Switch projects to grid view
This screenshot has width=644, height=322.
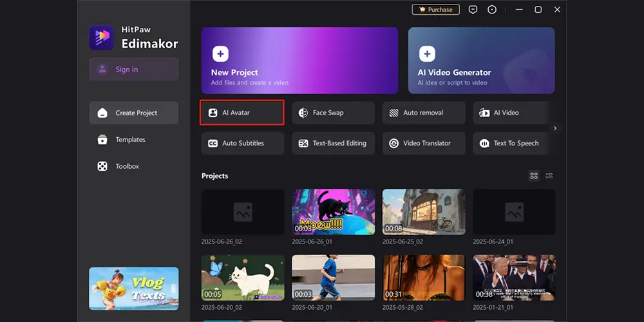pyautogui.click(x=533, y=176)
